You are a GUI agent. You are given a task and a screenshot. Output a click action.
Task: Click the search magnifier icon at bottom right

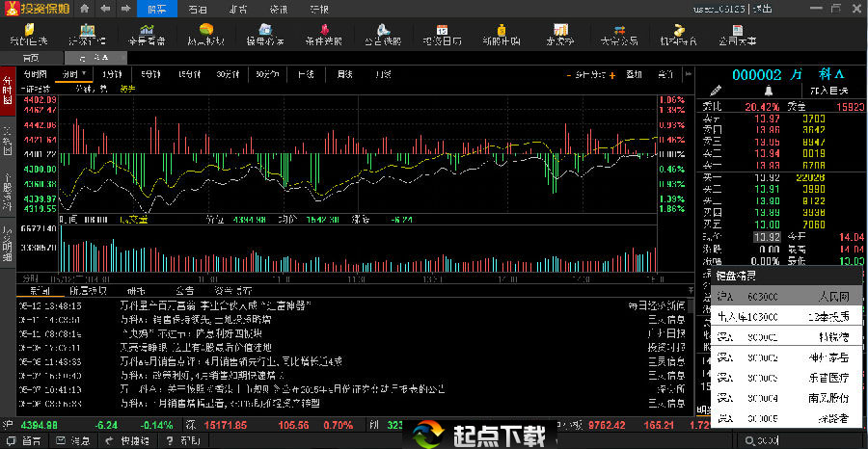749,440
